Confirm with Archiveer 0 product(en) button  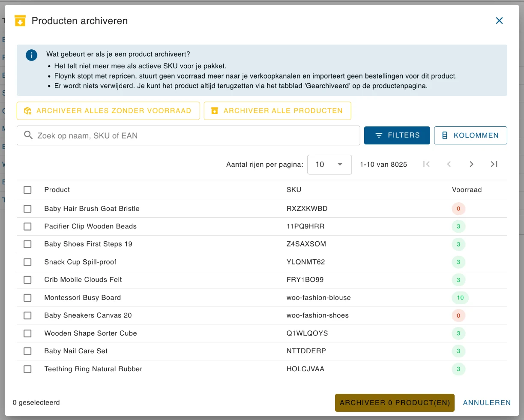pyautogui.click(x=395, y=403)
